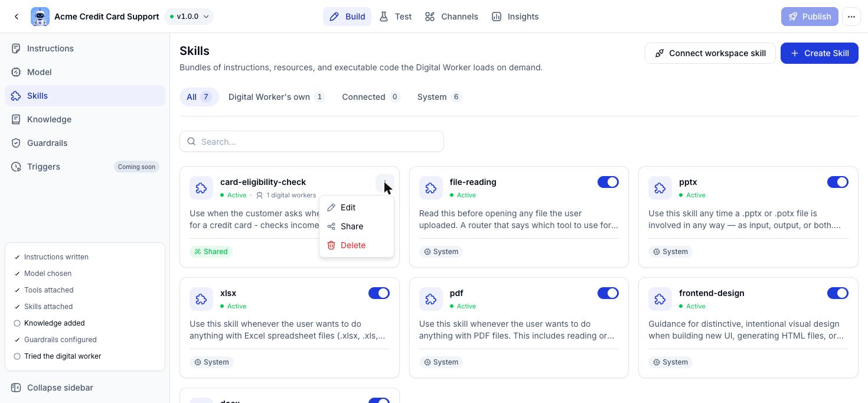Viewport: 868px width, 403px height.
Task: Click the xlsx skill puzzle icon
Action: [201, 299]
